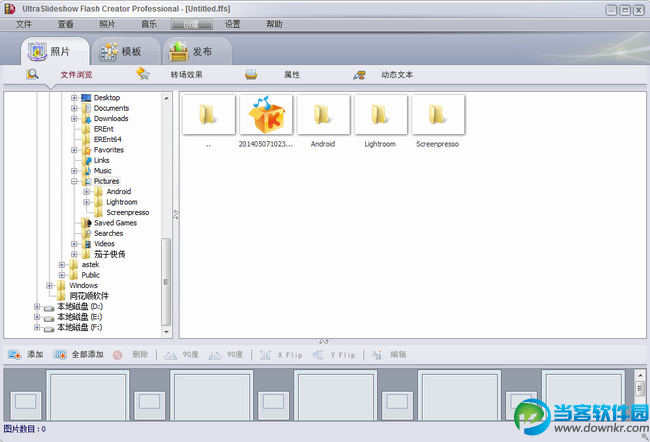650x442 pixels.
Task: Open the 属性 section
Action: (292, 75)
